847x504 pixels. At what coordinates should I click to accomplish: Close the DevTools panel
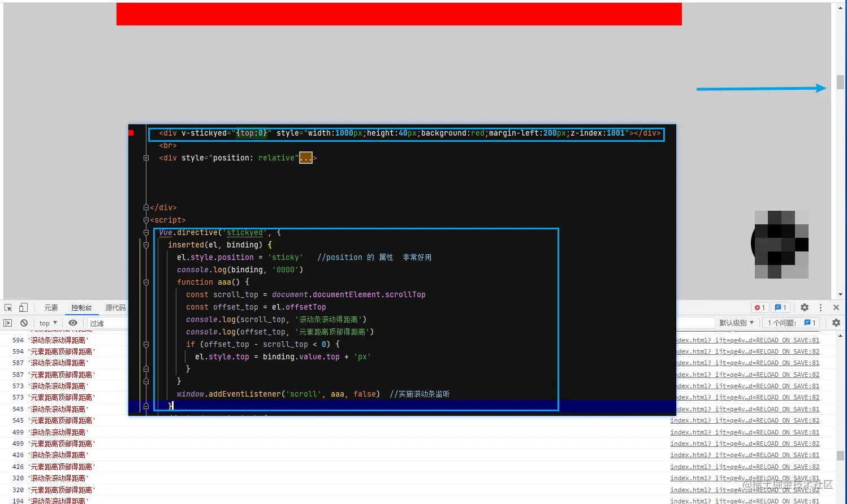[x=836, y=307]
